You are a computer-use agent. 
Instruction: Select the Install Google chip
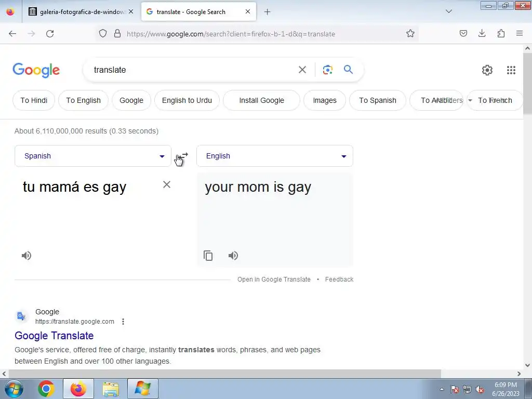(262, 100)
